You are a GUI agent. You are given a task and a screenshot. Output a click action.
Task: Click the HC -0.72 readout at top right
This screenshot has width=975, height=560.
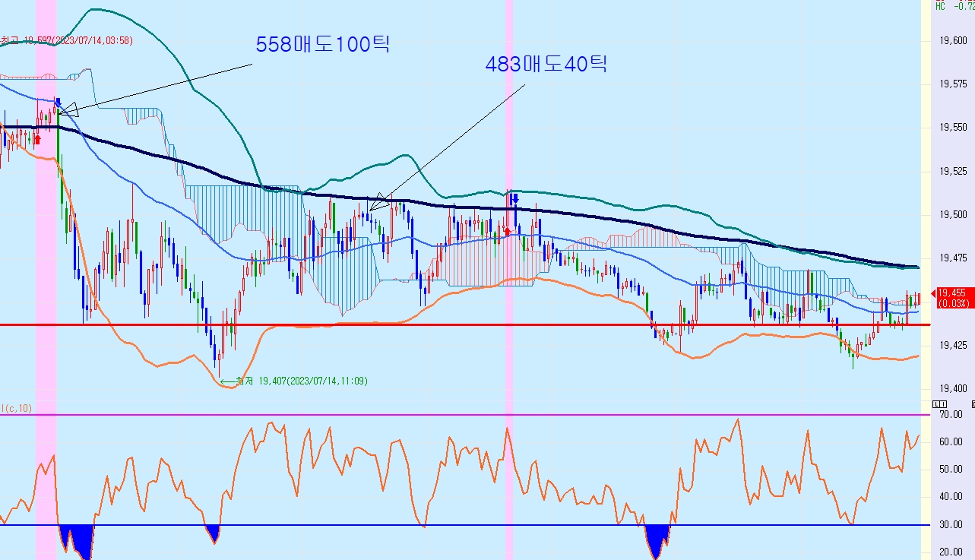tap(954, 6)
